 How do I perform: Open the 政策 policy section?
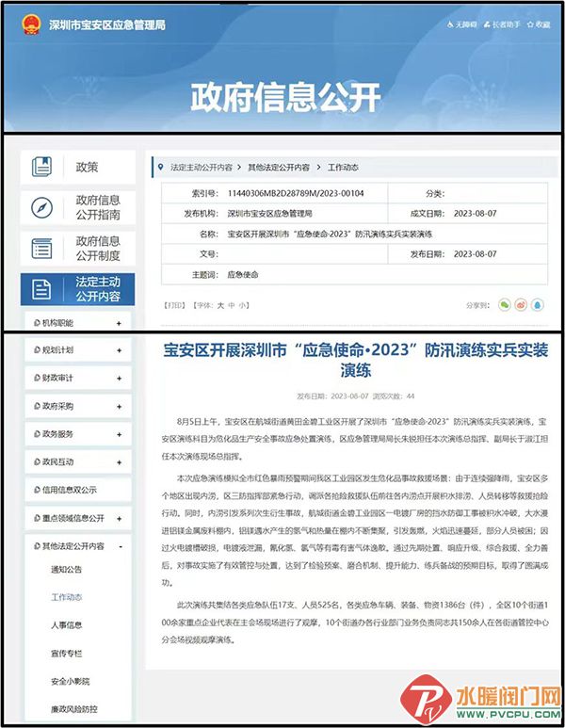78,167
